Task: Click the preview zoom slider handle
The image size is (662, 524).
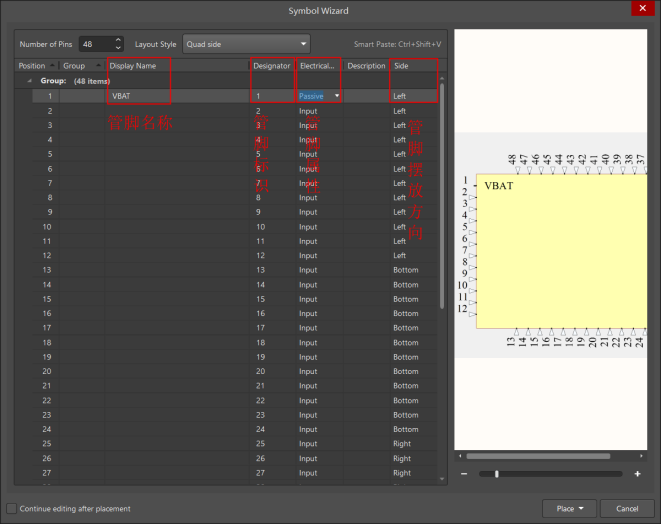Action: coord(496,474)
